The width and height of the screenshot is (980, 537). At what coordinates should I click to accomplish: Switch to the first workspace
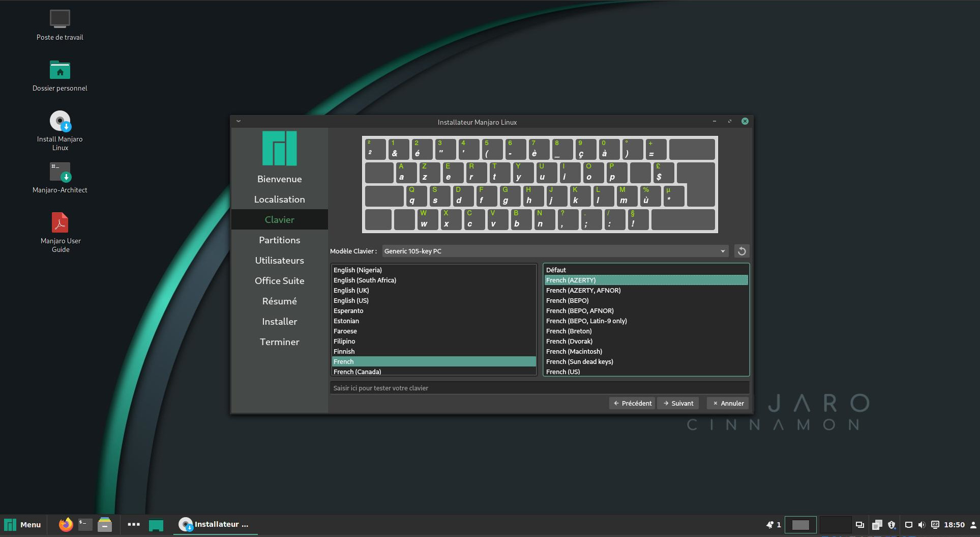(x=800, y=525)
